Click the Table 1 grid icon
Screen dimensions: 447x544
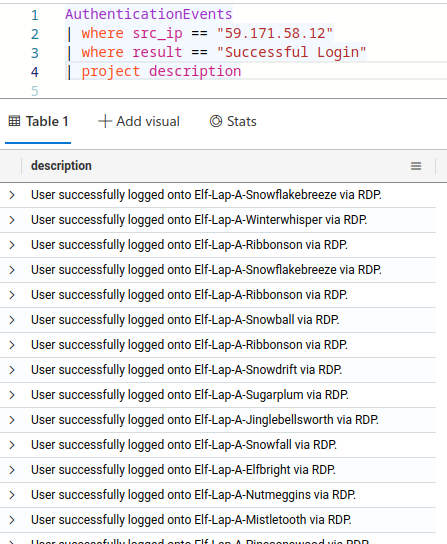click(14, 121)
